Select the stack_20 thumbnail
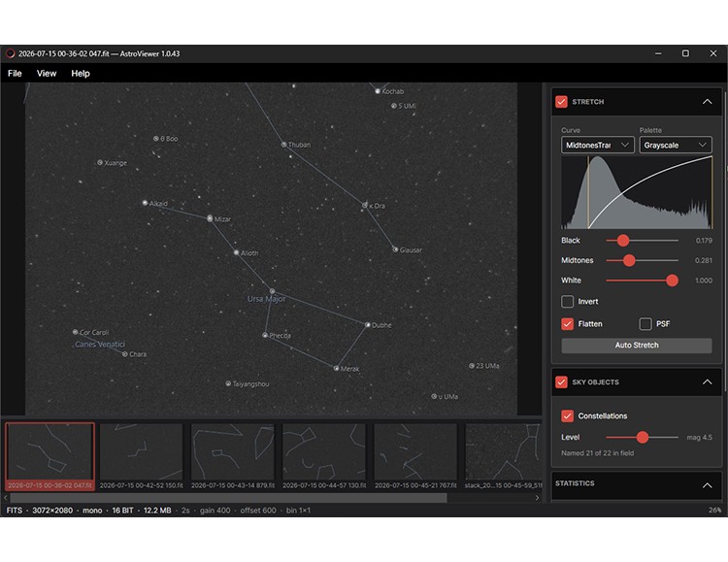This screenshot has height=562, width=728. [503, 456]
